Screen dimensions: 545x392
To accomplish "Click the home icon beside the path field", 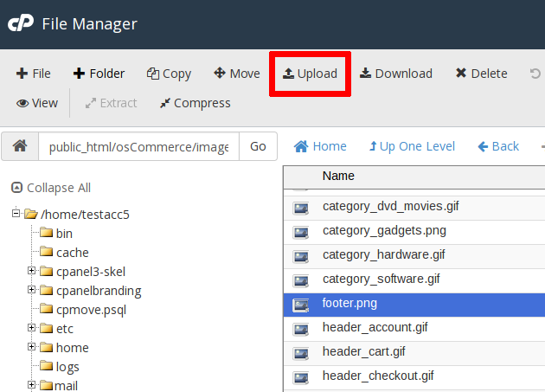I will point(20,146).
